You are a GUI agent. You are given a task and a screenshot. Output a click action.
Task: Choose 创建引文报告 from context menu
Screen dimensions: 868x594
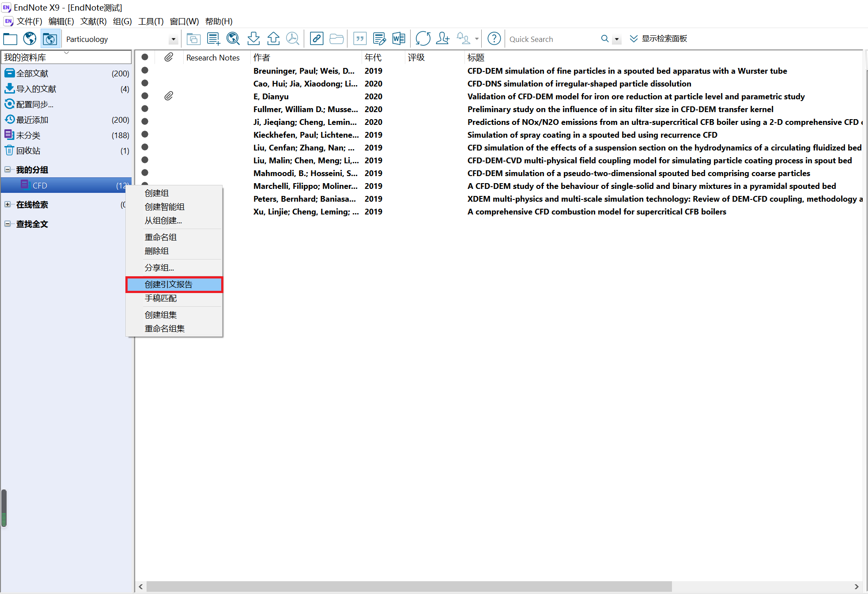click(x=174, y=284)
